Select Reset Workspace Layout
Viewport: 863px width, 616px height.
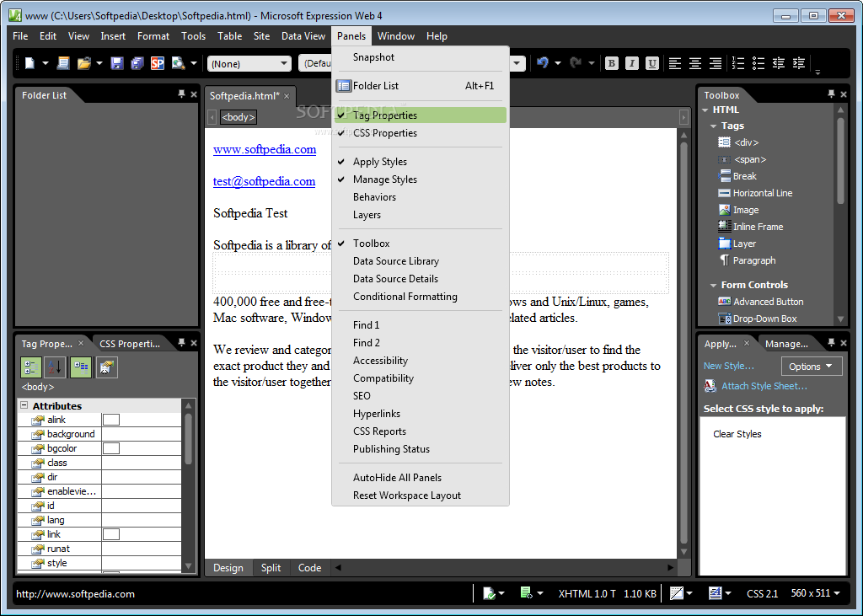click(421, 495)
